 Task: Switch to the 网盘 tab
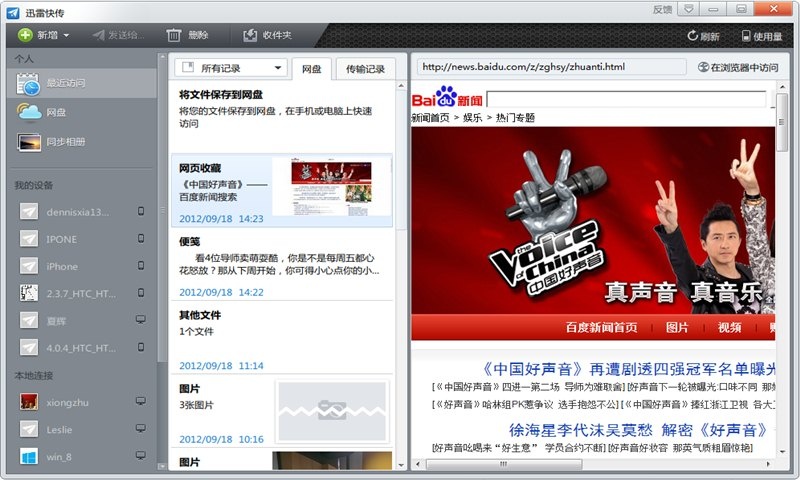(x=312, y=69)
